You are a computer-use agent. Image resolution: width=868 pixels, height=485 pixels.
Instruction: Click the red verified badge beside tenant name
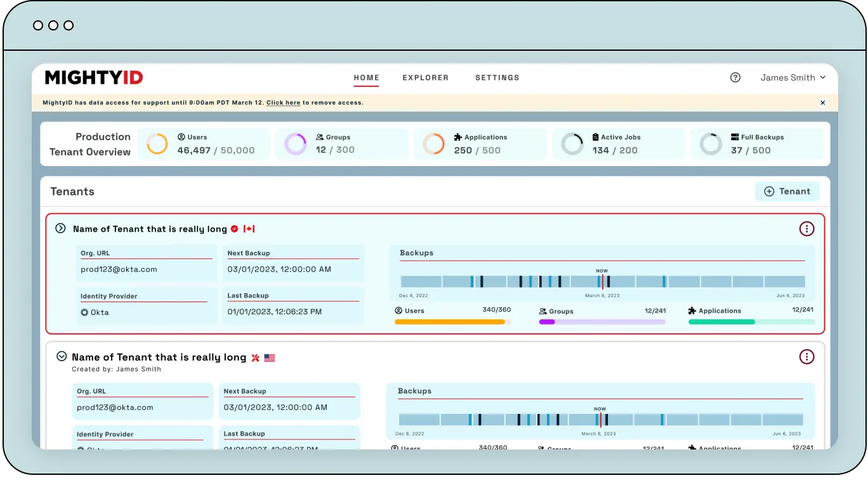pyautogui.click(x=235, y=229)
